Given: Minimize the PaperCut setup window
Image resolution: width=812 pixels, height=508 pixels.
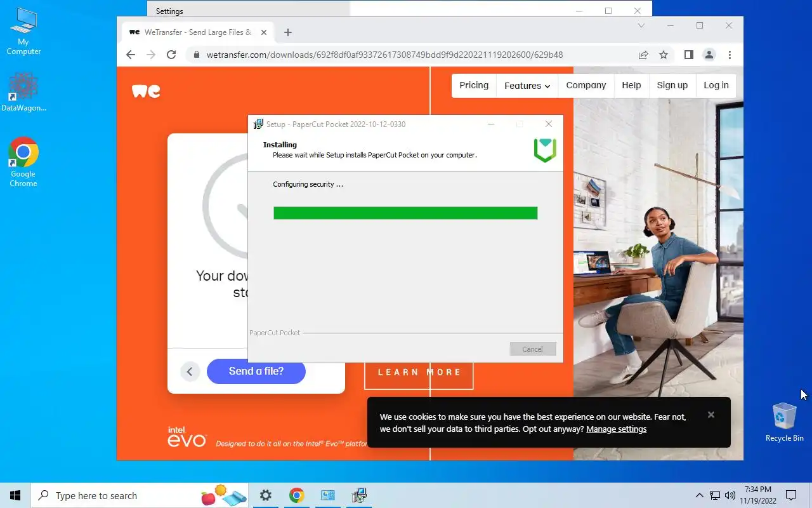Looking at the screenshot, I should (491, 124).
